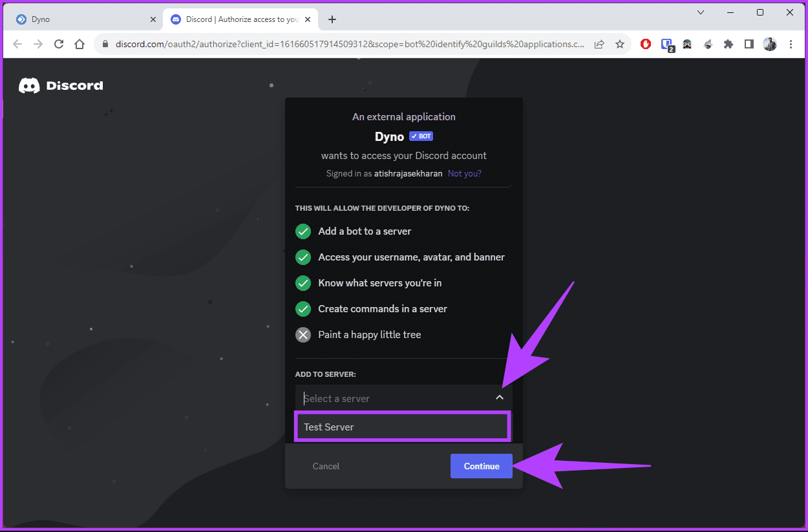808x532 pixels.
Task: Select the Discord Authorize access tab
Action: point(242,19)
